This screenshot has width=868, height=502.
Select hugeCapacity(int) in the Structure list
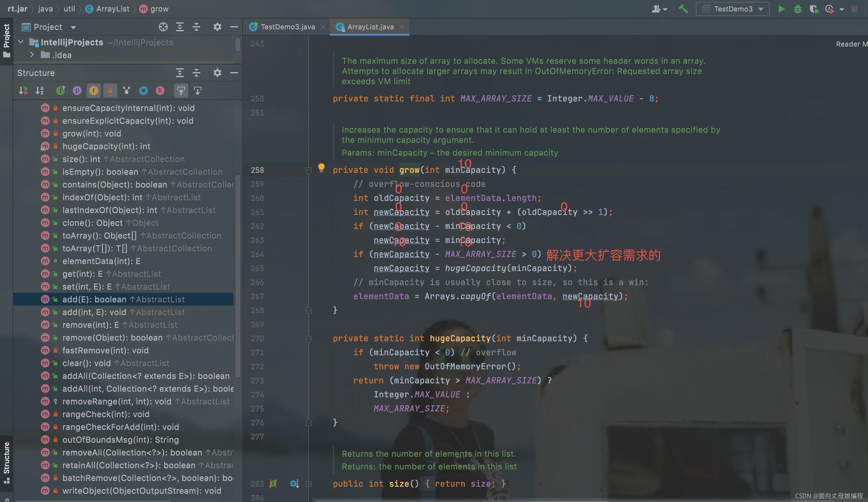point(106,146)
